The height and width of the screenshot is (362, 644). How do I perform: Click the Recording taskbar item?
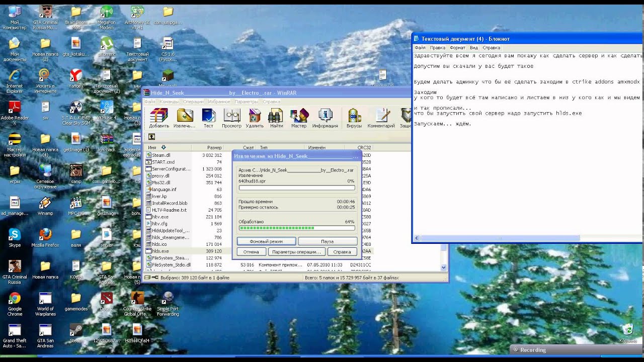[576, 350]
